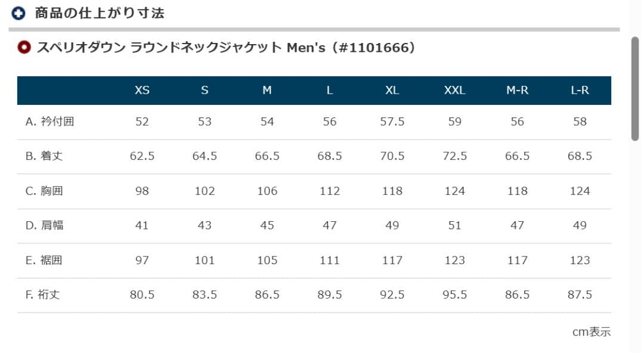644x353 pixels.
Task: Select the XL column header
Action: click(x=392, y=90)
